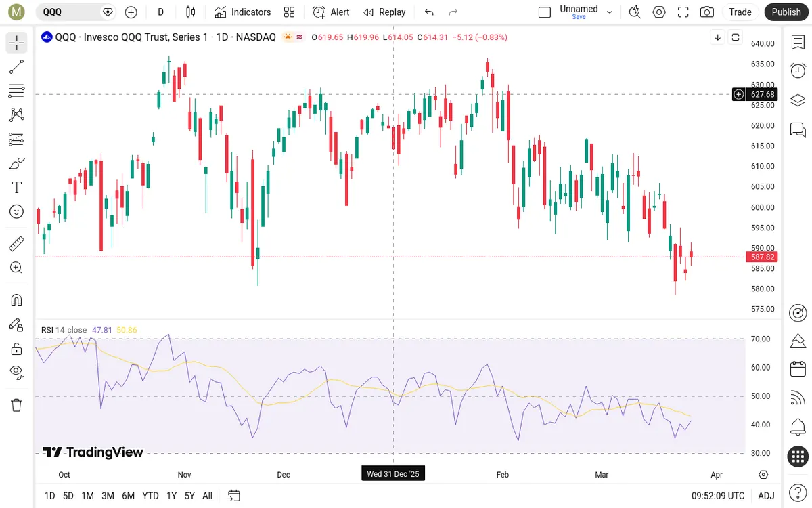Select the 5D time range

pyautogui.click(x=68, y=496)
